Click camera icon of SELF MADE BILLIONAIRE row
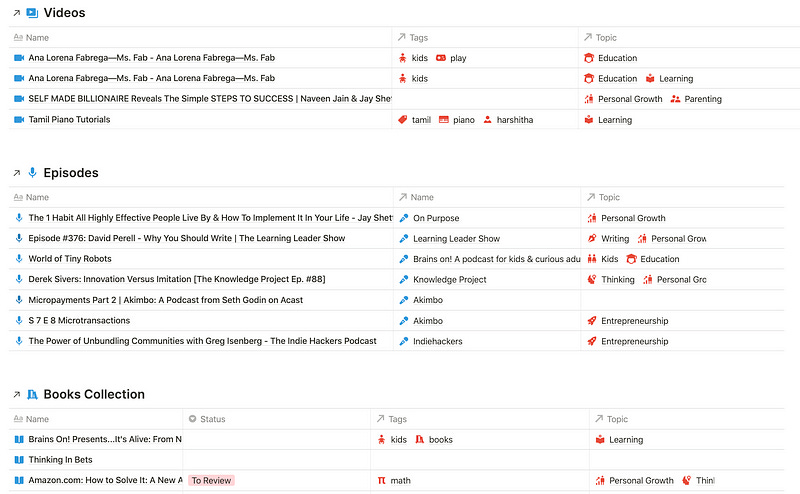 tap(19, 98)
